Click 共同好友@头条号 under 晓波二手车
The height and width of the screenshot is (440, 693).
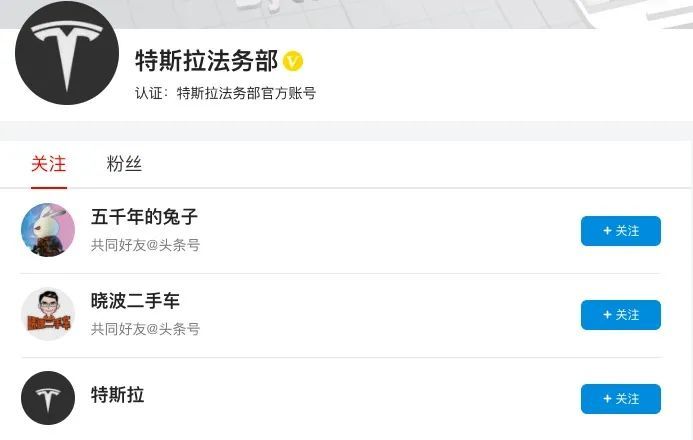(x=145, y=329)
